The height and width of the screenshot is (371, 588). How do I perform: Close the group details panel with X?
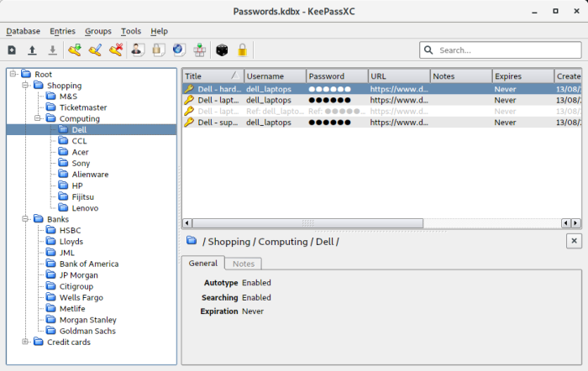pyautogui.click(x=574, y=241)
